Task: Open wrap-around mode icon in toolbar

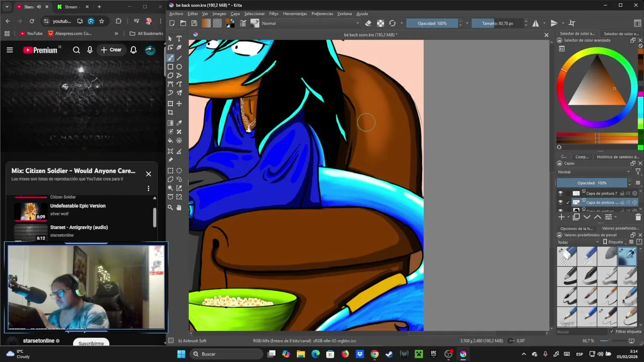Action: coord(572,23)
